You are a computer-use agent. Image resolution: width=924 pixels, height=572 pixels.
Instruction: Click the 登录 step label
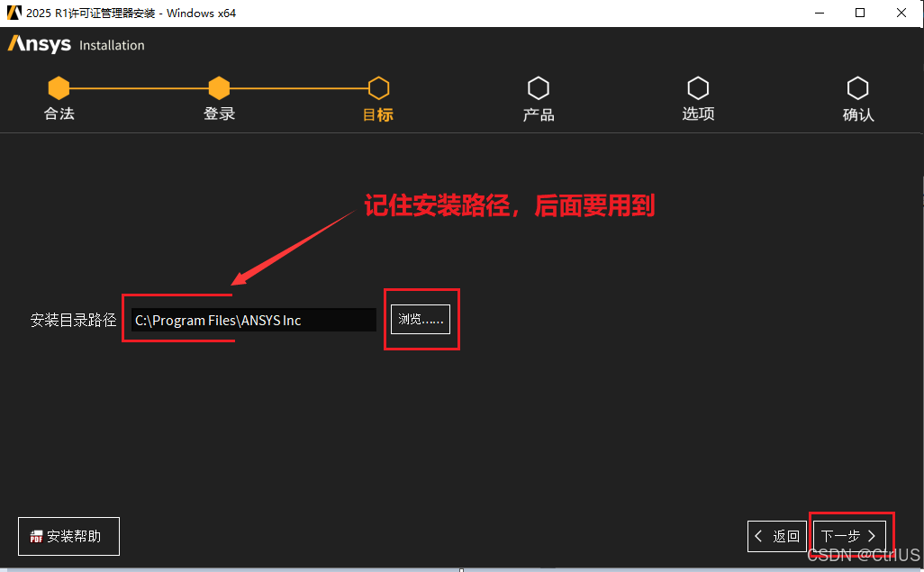pos(219,113)
